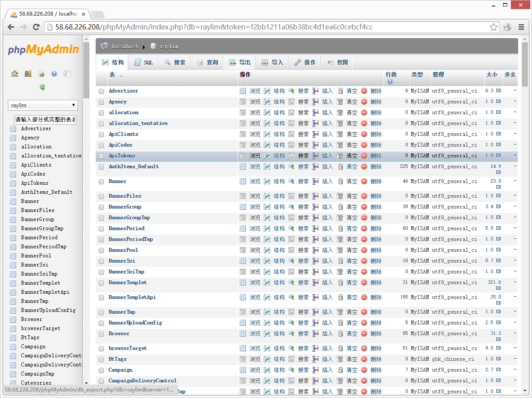The width and height of the screenshot is (532, 398).
Task: Click the sidebar vertical scrollbar
Action: [x=86, y=71]
